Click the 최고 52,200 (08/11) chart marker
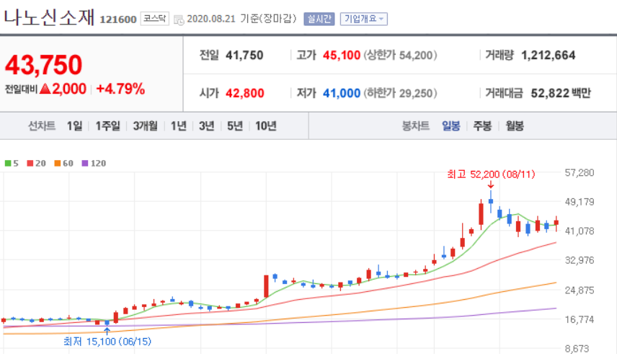617x364 pixels. (491, 174)
